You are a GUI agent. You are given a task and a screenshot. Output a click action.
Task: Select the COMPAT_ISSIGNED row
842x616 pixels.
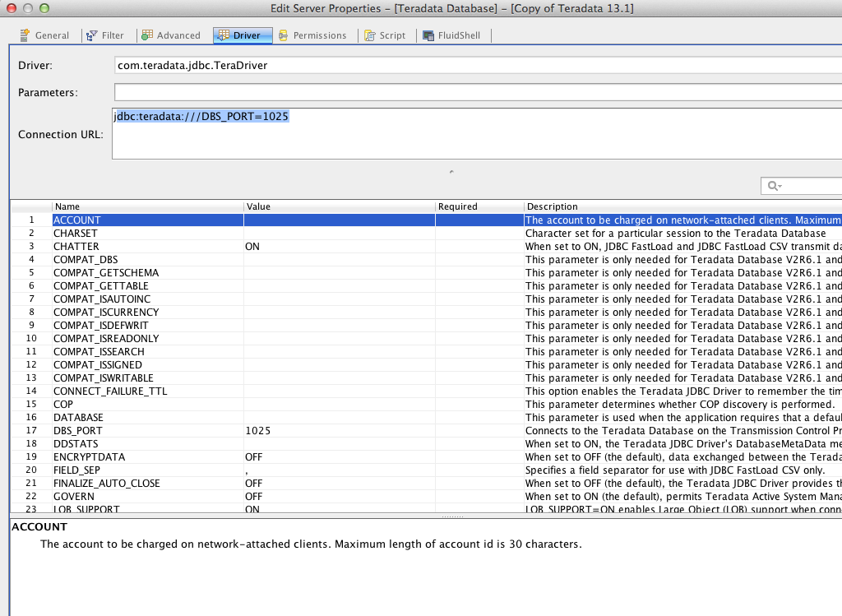click(x=427, y=364)
